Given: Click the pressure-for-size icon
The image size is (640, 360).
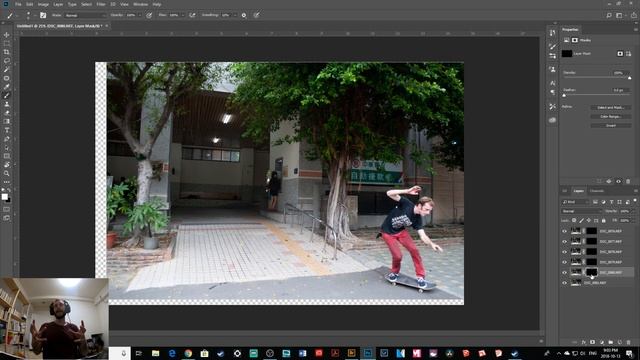Looking at the screenshot, I should pos(256,15).
